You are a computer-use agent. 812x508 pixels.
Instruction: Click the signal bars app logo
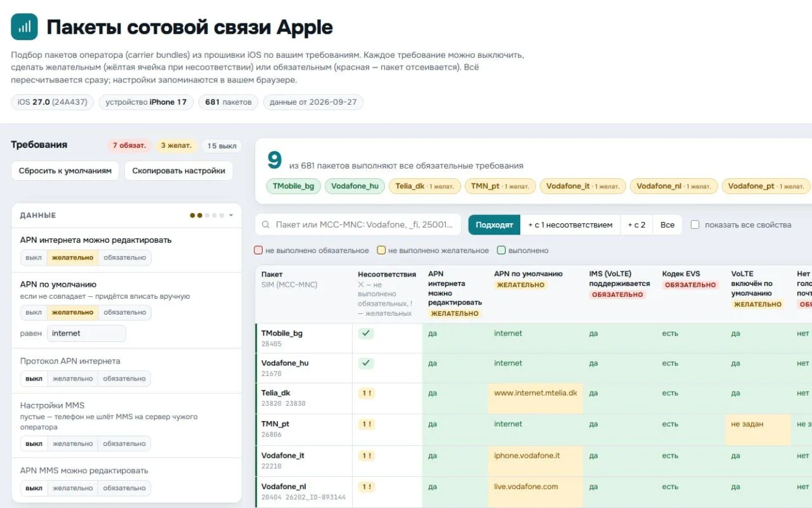click(24, 27)
